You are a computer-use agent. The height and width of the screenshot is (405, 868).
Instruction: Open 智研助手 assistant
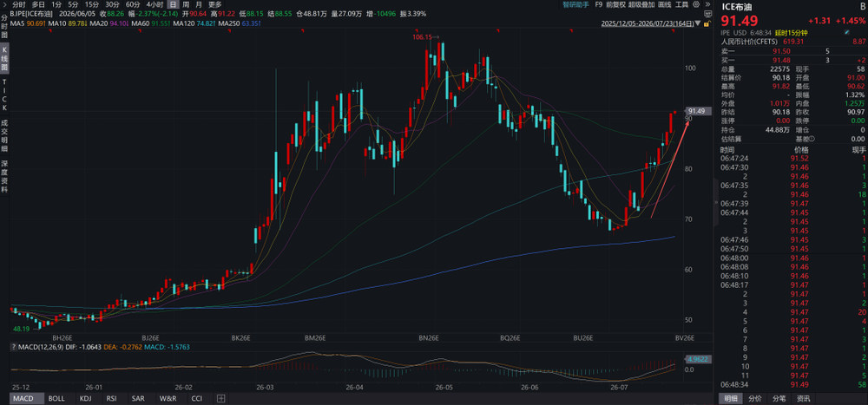(x=576, y=4)
